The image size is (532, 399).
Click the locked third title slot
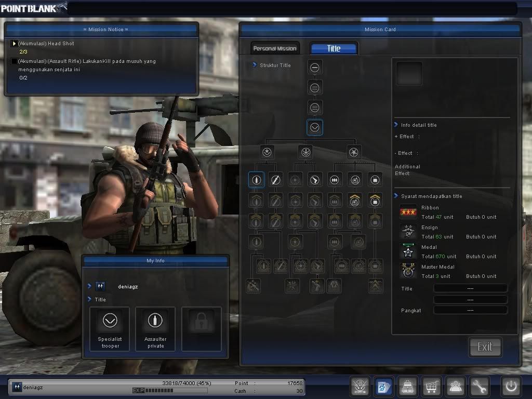(x=202, y=329)
